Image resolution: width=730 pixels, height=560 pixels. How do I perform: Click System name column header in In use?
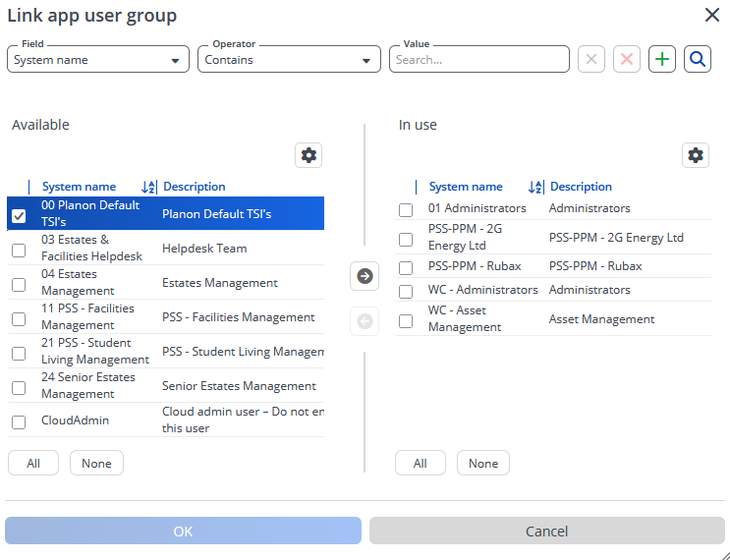[x=466, y=187]
